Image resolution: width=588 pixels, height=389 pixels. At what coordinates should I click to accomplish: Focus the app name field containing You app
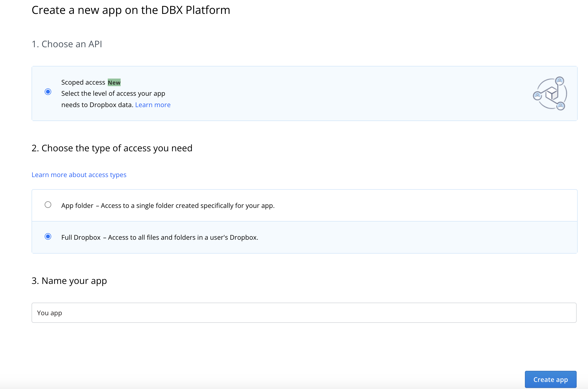click(x=304, y=313)
